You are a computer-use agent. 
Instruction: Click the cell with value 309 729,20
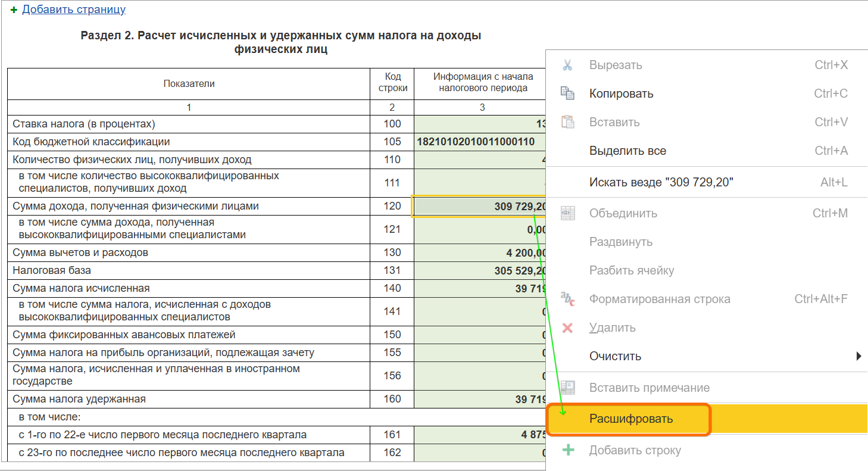[479, 207]
